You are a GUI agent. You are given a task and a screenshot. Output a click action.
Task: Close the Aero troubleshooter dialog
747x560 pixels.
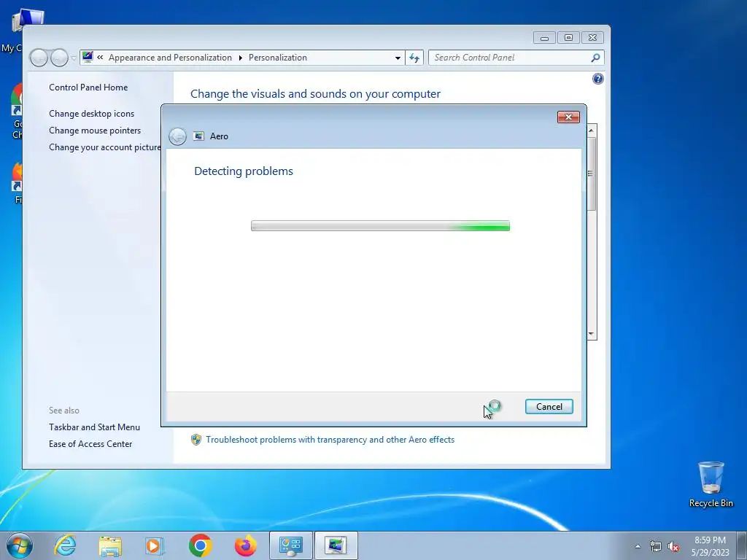coord(568,117)
